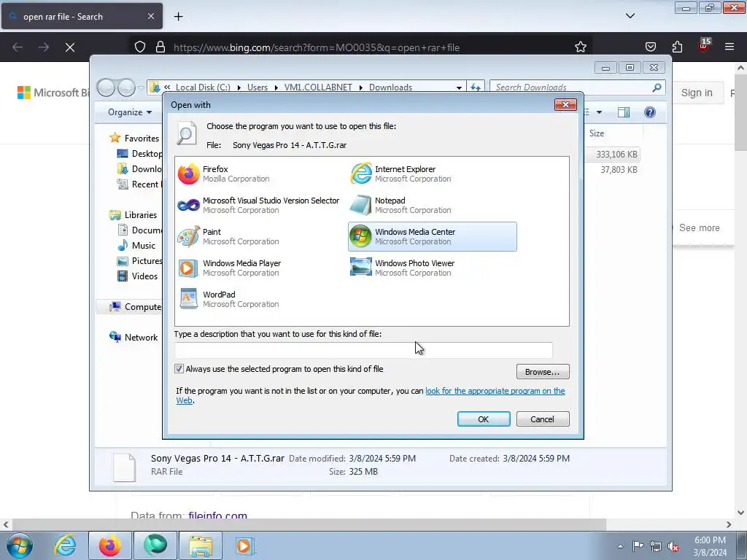Screen dimensions: 747x560
Task: Click the site security padlock icon
Action: 160,47
